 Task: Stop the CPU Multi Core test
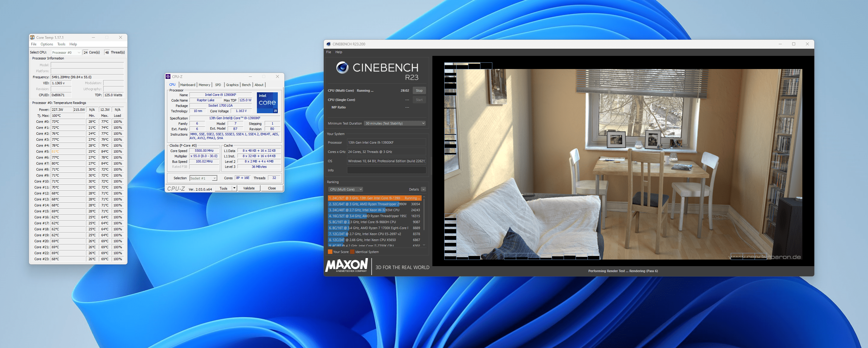(x=419, y=91)
